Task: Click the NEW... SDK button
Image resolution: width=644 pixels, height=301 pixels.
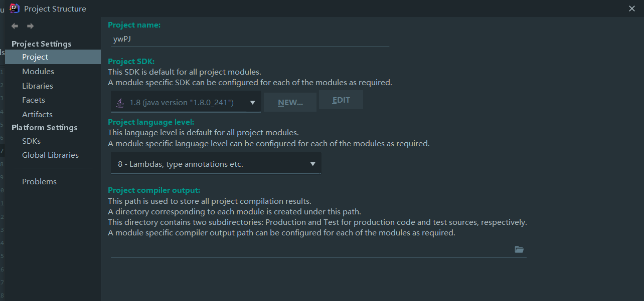Action: point(290,102)
